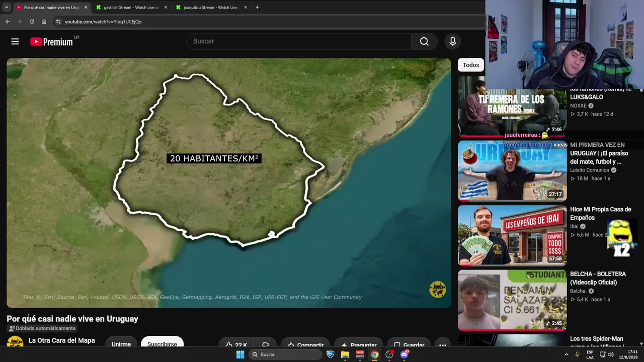Dislike the video with thumbs down
Viewport: 644px width, 362px height.
pyautogui.click(x=265, y=345)
